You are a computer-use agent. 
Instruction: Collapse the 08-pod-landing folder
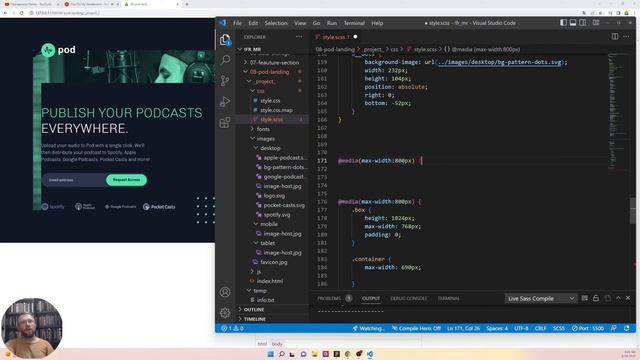(x=271, y=72)
